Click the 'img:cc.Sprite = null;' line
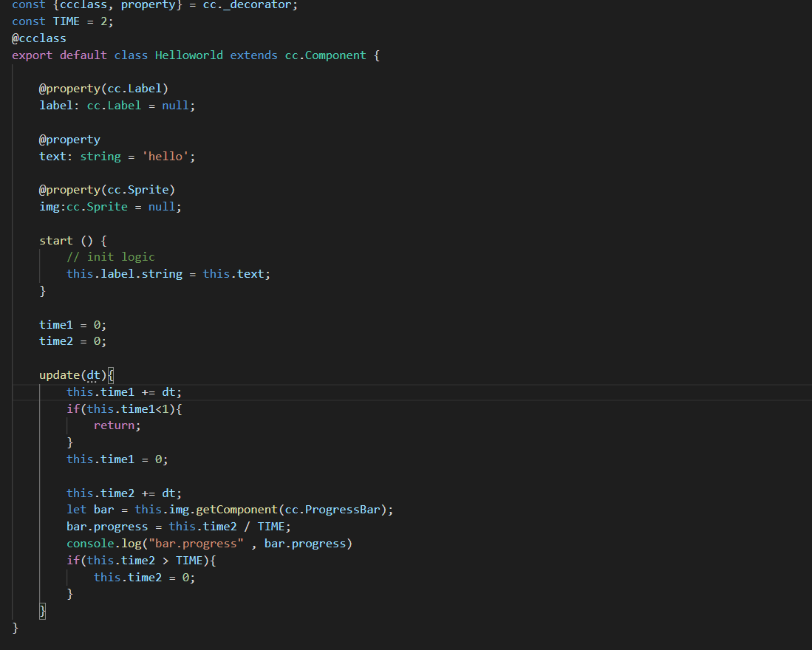 click(110, 207)
